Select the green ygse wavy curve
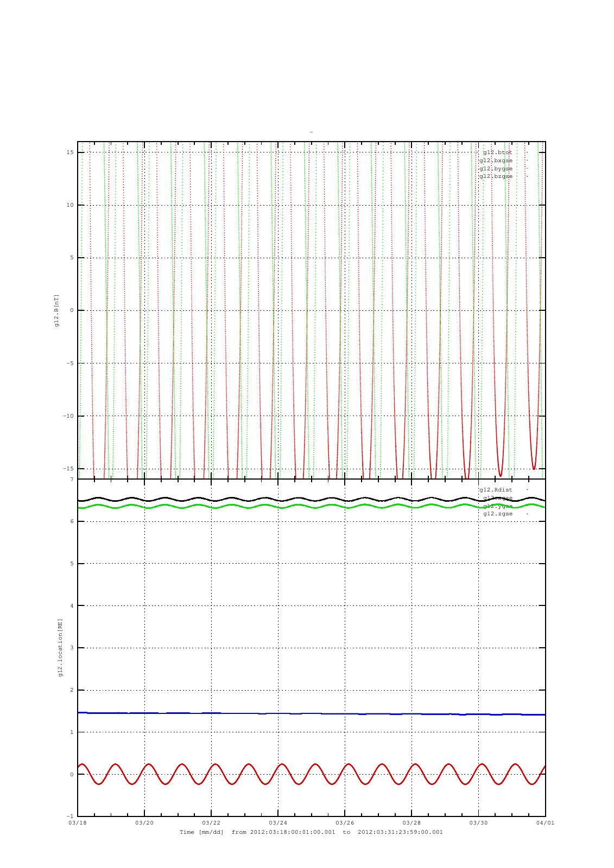The width and height of the screenshot is (614, 868). coord(312,506)
